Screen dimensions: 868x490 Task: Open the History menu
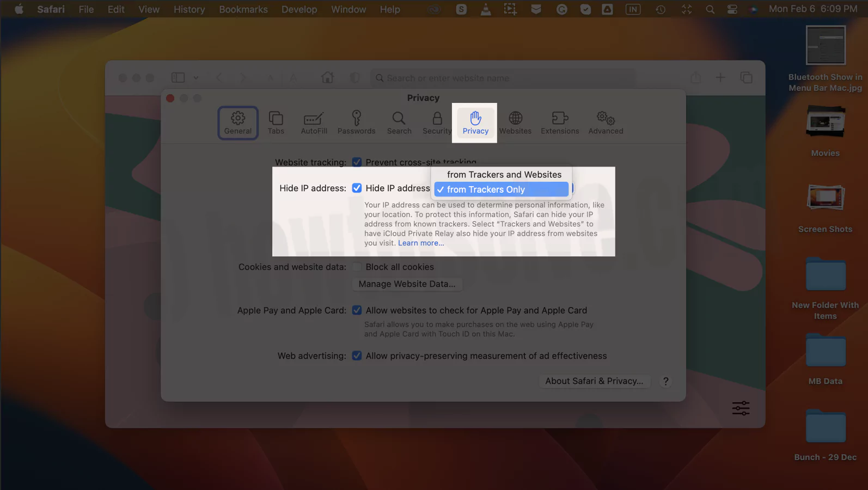(x=189, y=9)
